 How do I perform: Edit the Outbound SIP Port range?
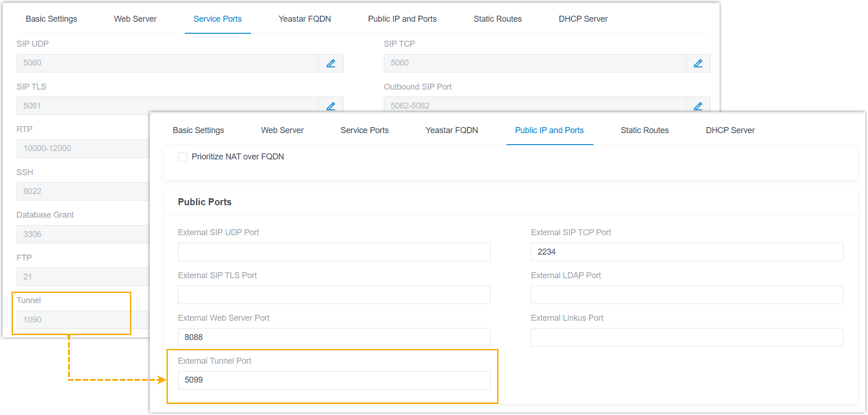[698, 106]
